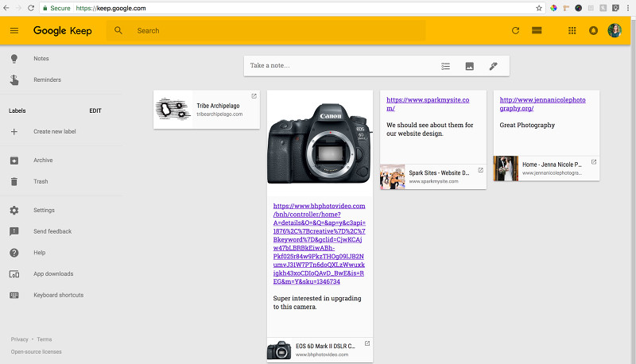Click EDIT next to Labels
Image resolution: width=636 pixels, height=364 pixels.
(x=95, y=110)
